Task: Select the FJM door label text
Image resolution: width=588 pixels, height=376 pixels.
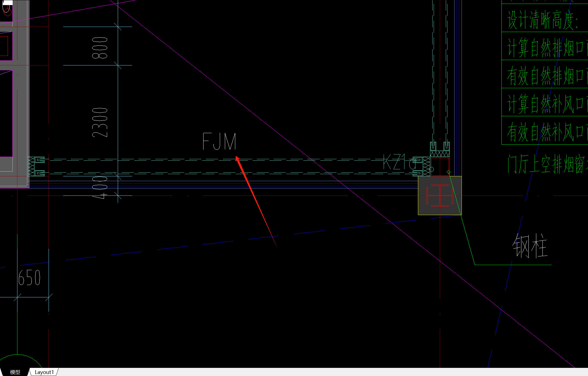Action: click(x=219, y=142)
